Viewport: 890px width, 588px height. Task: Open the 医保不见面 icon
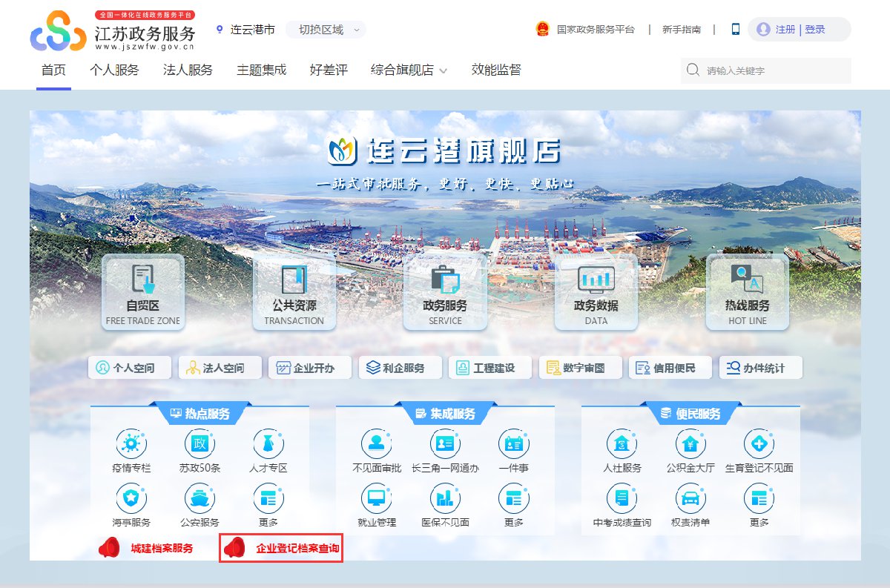coord(445,498)
